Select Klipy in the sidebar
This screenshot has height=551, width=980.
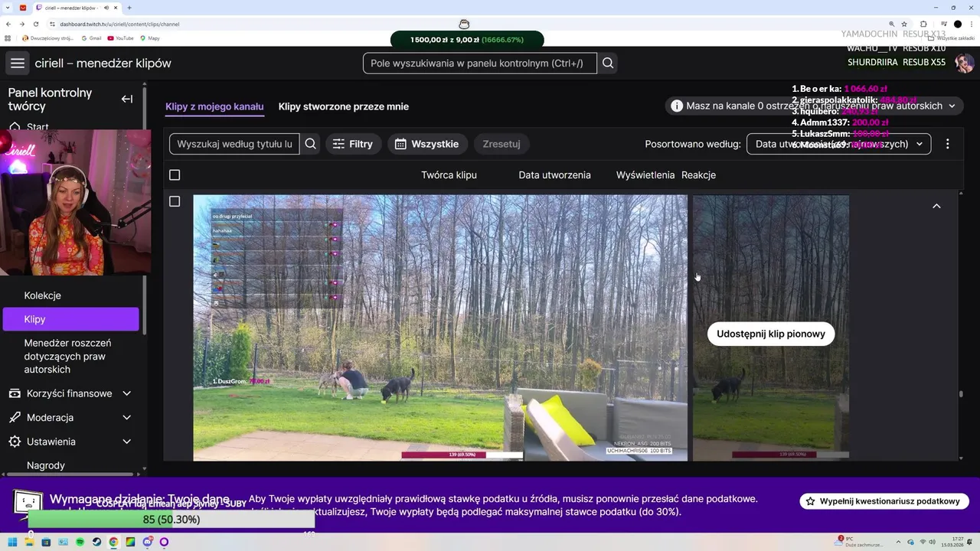(71, 319)
